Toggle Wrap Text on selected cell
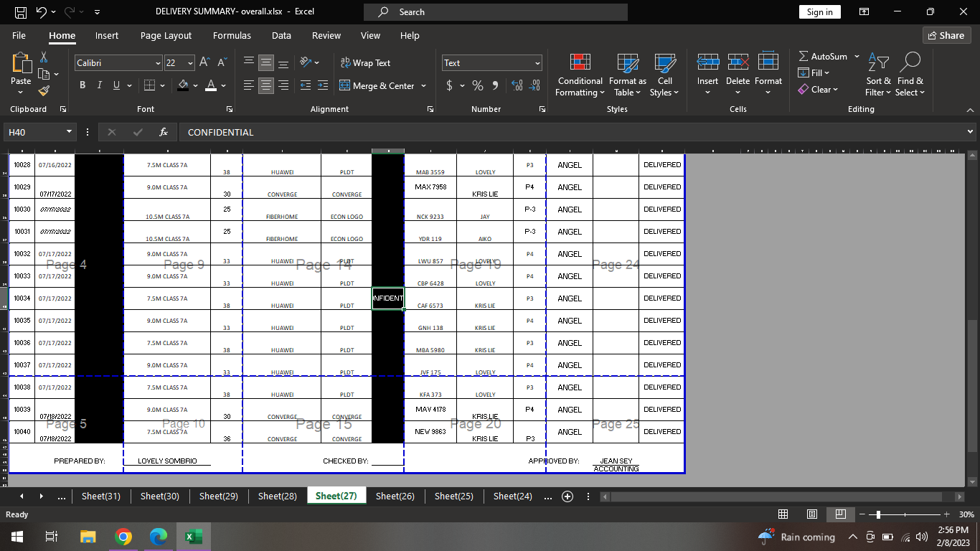 point(366,63)
